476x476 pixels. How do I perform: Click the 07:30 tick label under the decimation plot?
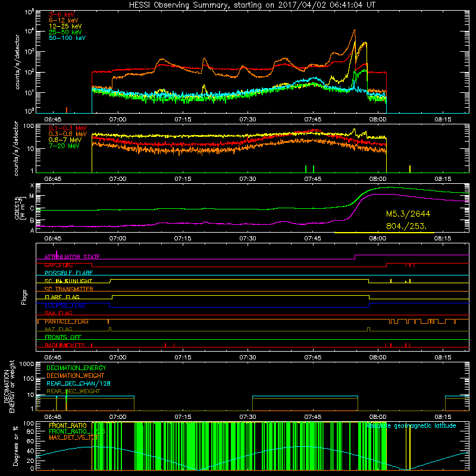tap(248, 417)
